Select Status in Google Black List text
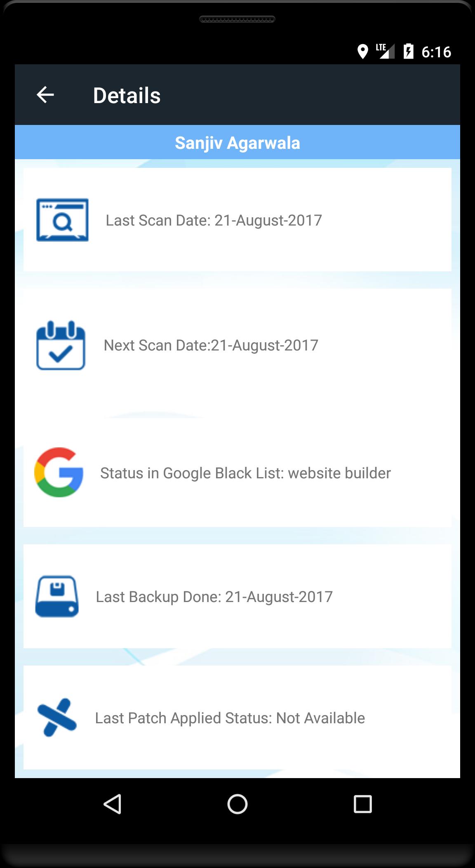 point(245,473)
